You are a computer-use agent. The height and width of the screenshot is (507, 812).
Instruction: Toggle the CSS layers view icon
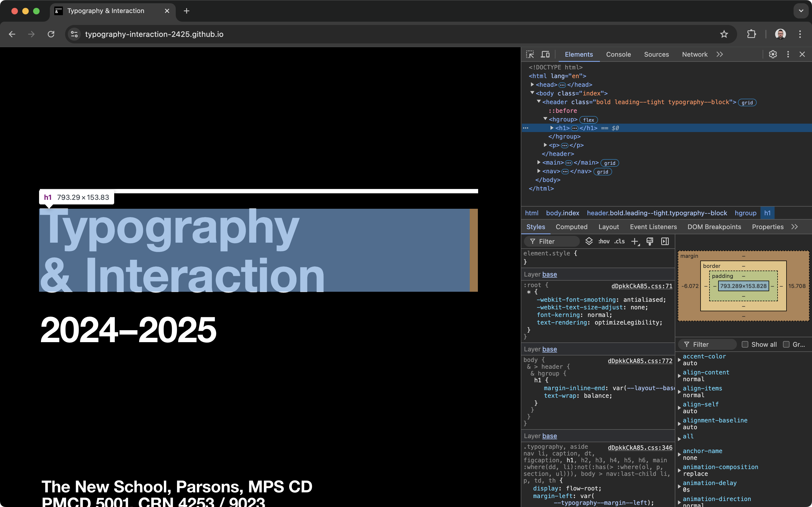tap(589, 241)
